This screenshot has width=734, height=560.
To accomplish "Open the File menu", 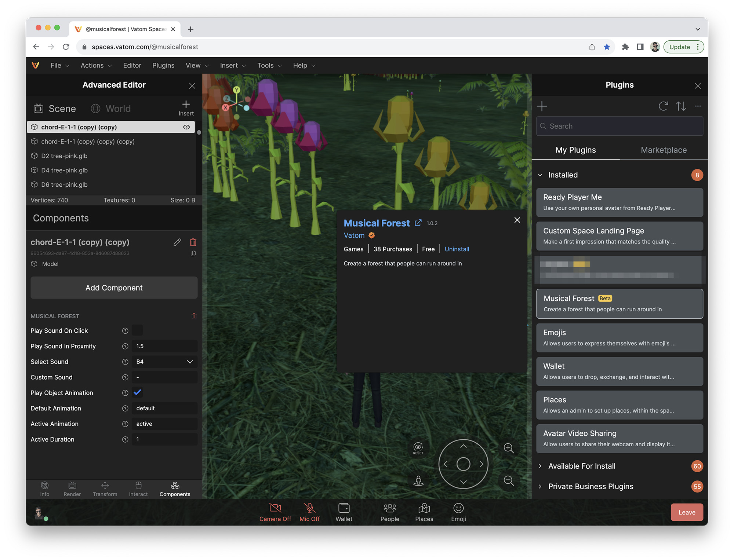I will tap(60, 65).
